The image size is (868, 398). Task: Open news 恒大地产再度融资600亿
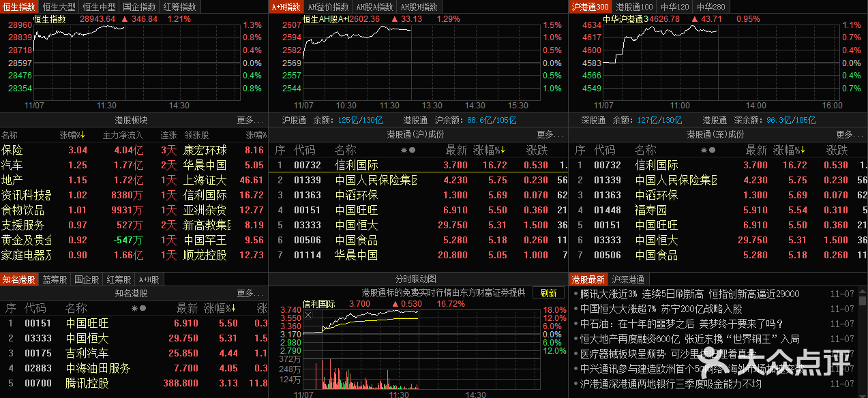click(689, 339)
